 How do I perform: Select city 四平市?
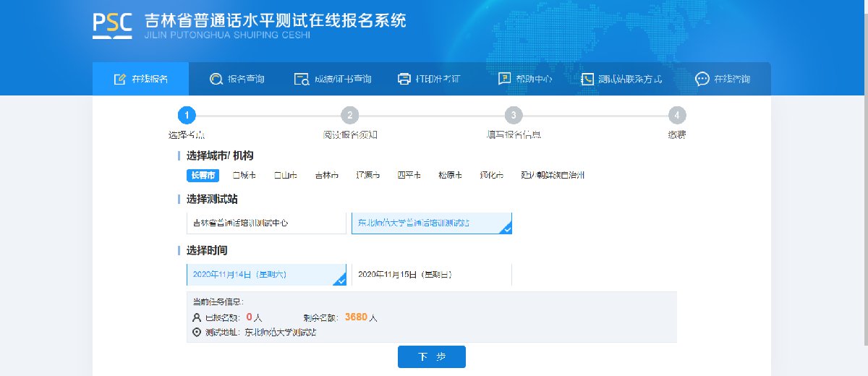click(x=409, y=176)
